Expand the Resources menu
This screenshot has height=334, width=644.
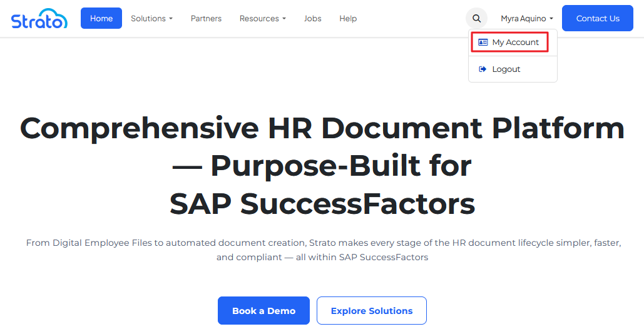point(262,19)
